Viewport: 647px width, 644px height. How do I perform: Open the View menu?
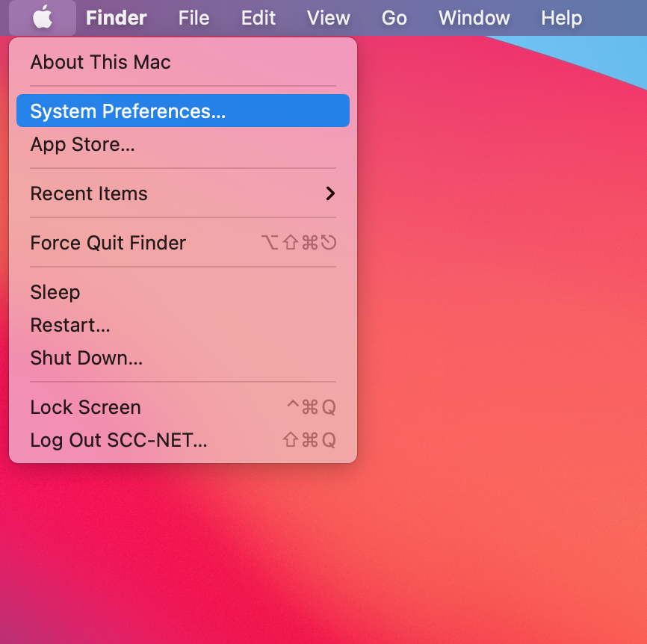coord(329,18)
